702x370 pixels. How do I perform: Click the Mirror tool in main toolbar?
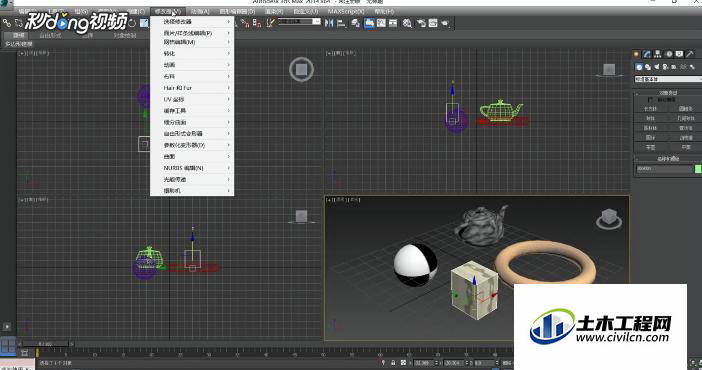(329, 23)
